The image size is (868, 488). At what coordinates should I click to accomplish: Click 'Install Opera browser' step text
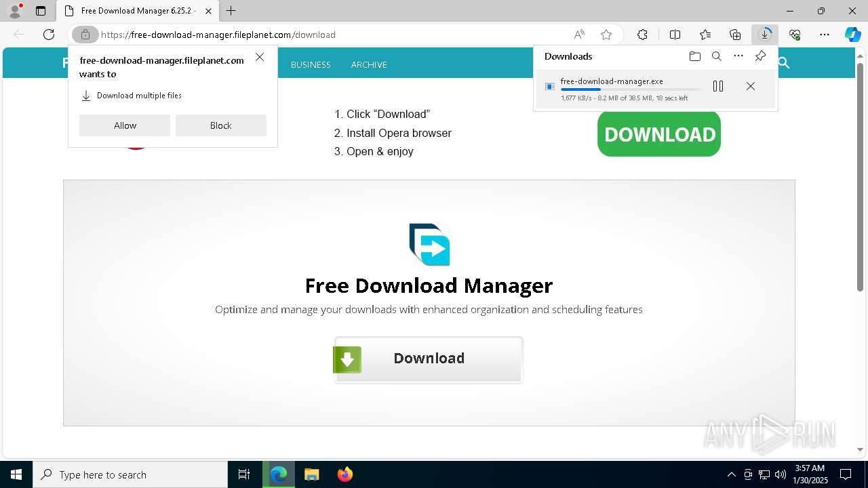pos(399,133)
